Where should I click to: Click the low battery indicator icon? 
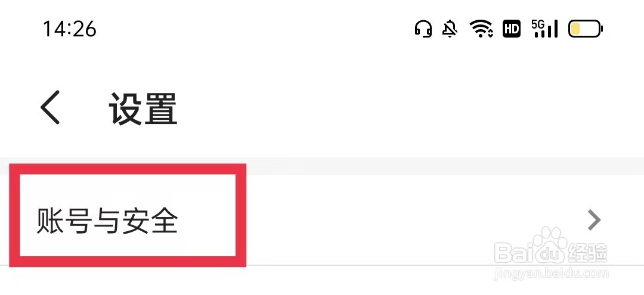point(586,29)
